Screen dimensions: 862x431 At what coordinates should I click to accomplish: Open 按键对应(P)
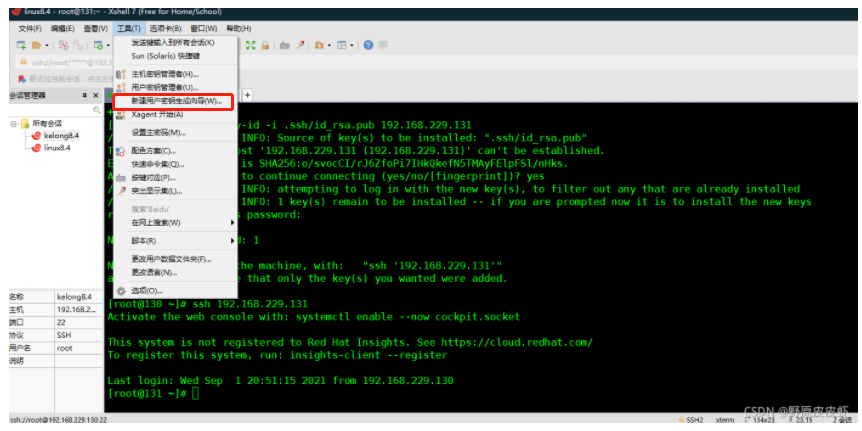175,178
